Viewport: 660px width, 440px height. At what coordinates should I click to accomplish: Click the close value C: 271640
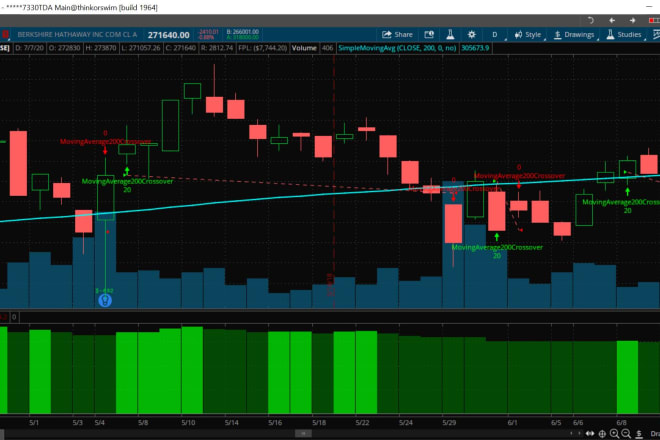click(x=181, y=48)
